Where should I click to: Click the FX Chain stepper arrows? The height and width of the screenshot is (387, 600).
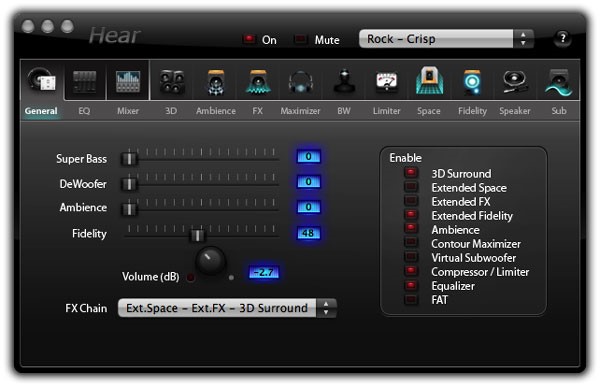(x=326, y=308)
